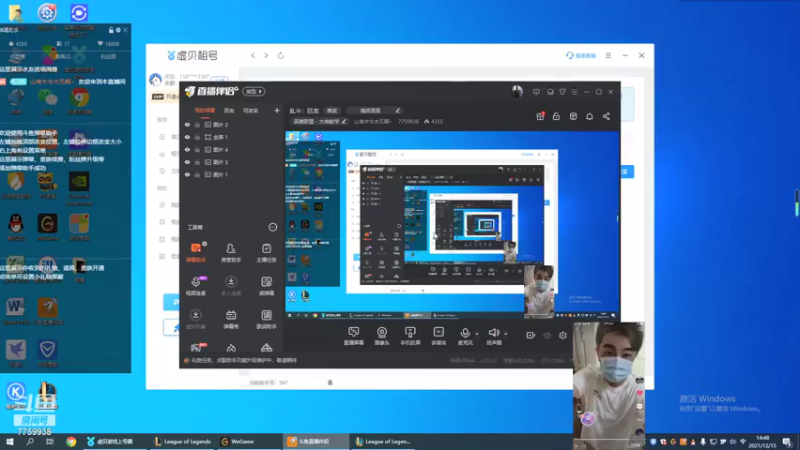The width and height of the screenshot is (800, 450).
Task: Open Chrome from the taskbar
Action: 71,441
